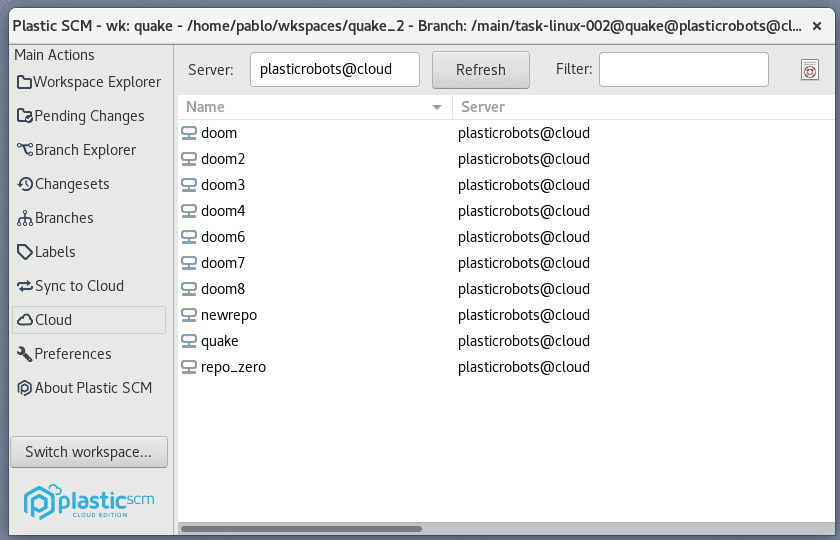Click the repository icon next to doom
Image resolution: width=840 pixels, height=540 pixels.
point(189,133)
